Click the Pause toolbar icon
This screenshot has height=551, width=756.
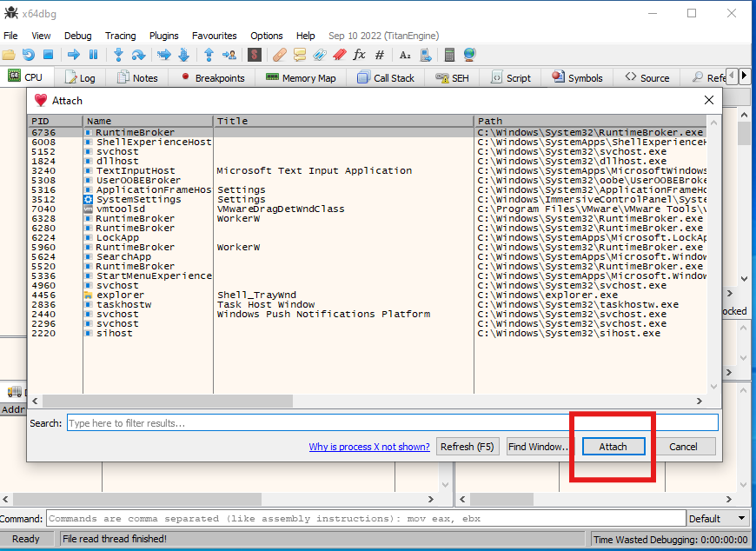point(94,55)
